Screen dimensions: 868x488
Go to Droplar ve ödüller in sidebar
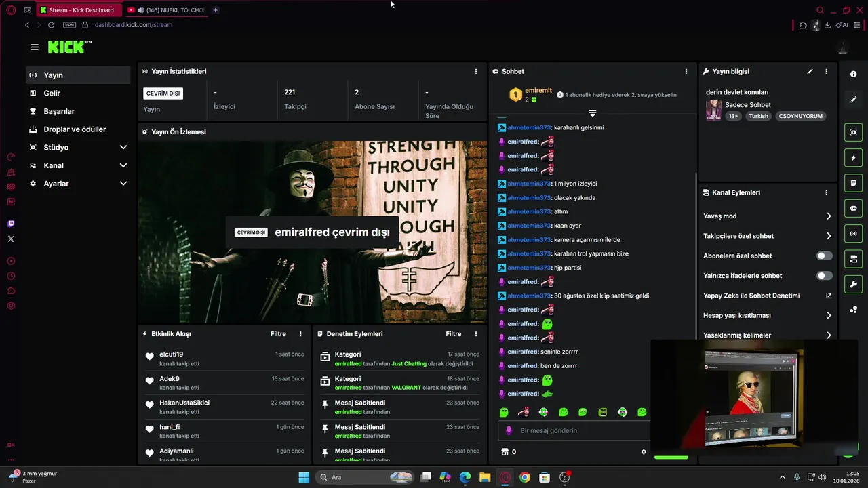(x=78, y=129)
